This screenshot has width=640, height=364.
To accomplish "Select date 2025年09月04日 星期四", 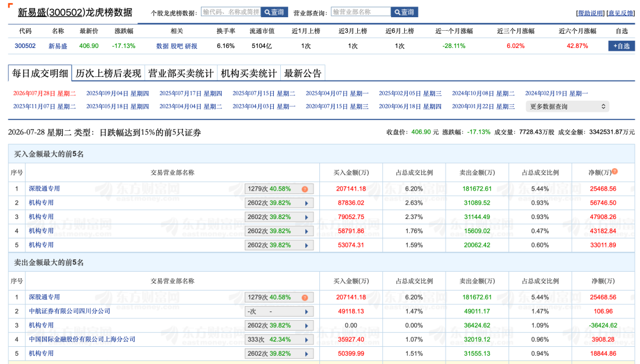I will point(117,94).
